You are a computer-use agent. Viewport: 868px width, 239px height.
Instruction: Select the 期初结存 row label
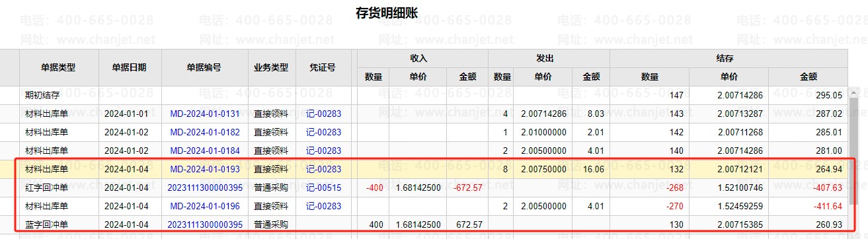pyautogui.click(x=42, y=95)
